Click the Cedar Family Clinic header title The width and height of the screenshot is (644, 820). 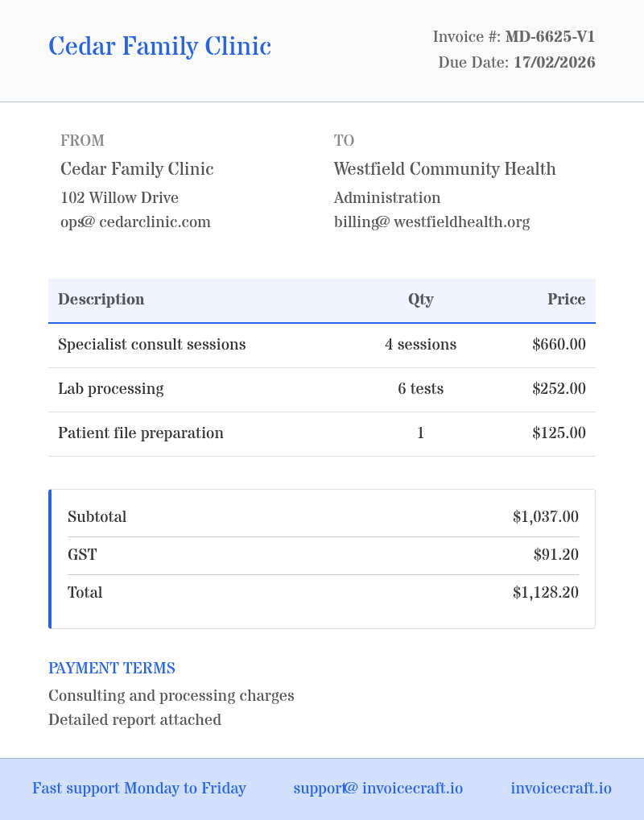pyautogui.click(x=159, y=47)
